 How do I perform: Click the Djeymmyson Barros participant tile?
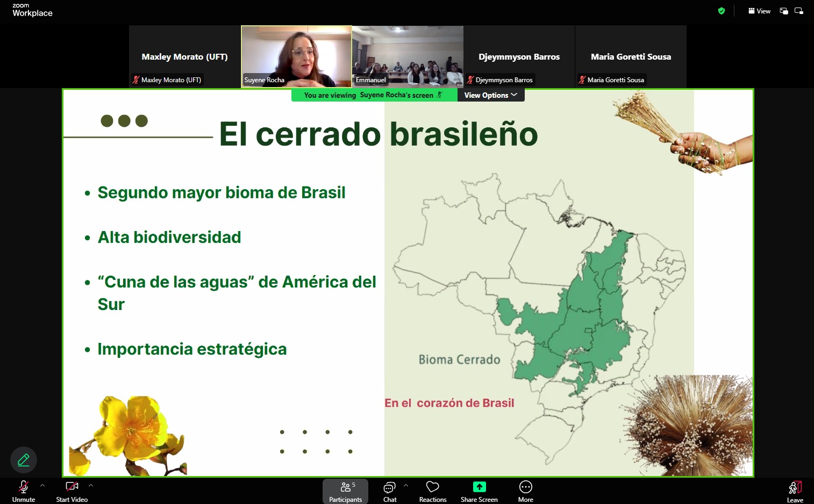click(x=519, y=56)
